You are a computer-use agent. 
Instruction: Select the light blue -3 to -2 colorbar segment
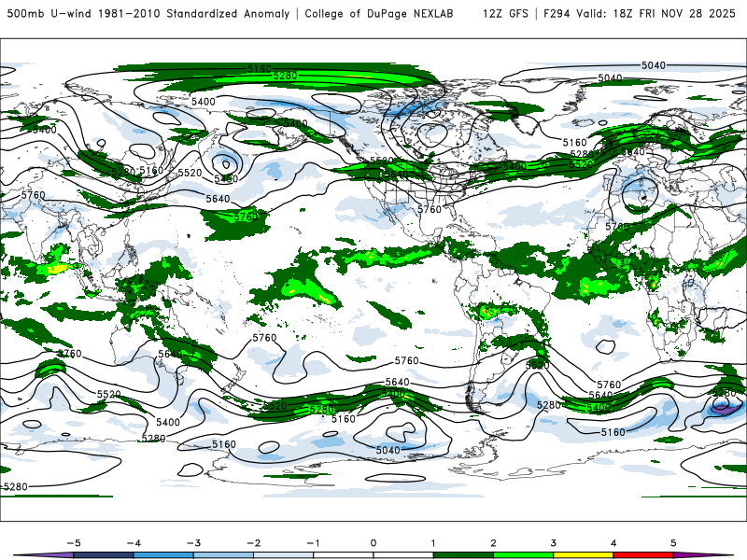tap(223, 555)
